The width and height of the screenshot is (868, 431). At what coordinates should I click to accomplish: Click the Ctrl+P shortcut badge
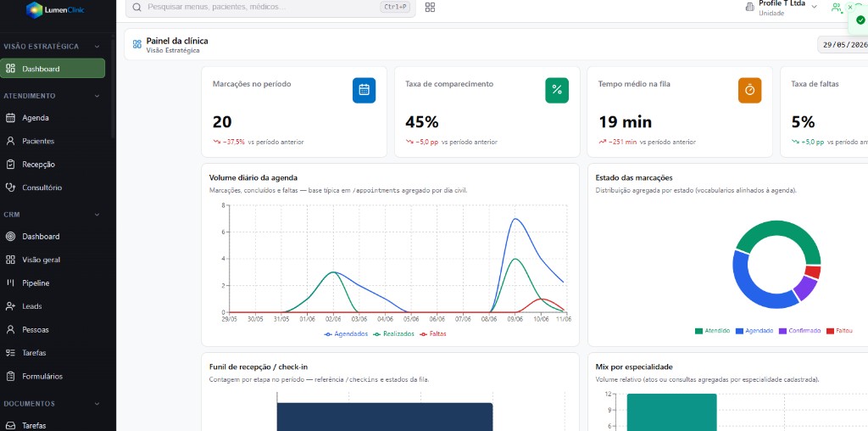[395, 7]
